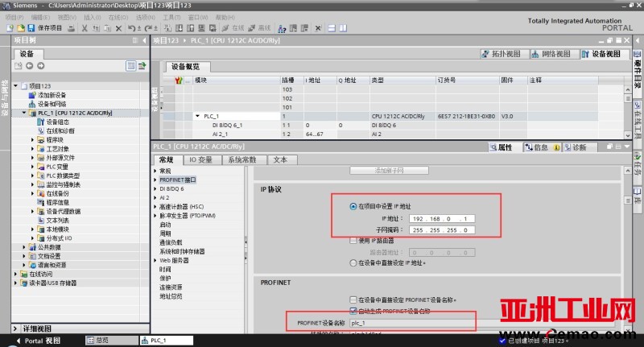Expand the 程序块 tree node

tap(32, 139)
